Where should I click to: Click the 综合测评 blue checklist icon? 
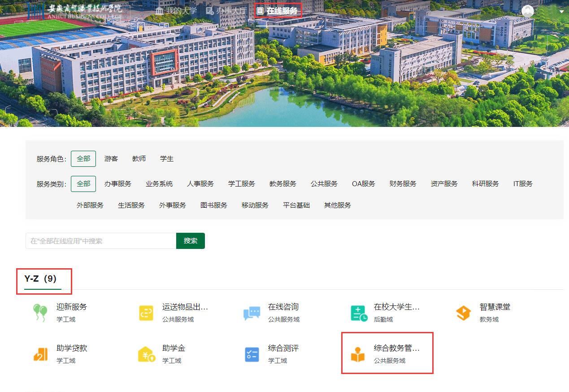tap(252, 354)
